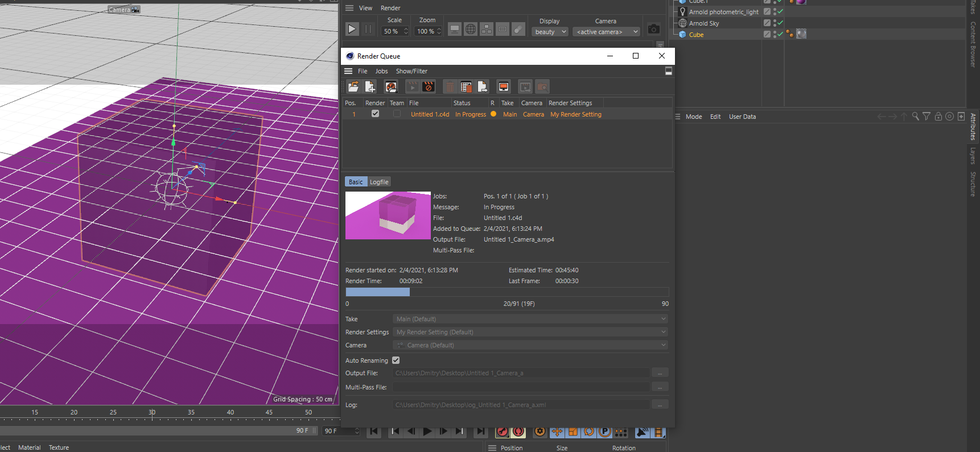Click the Stop Rendering clapperboard icon

tap(429, 86)
